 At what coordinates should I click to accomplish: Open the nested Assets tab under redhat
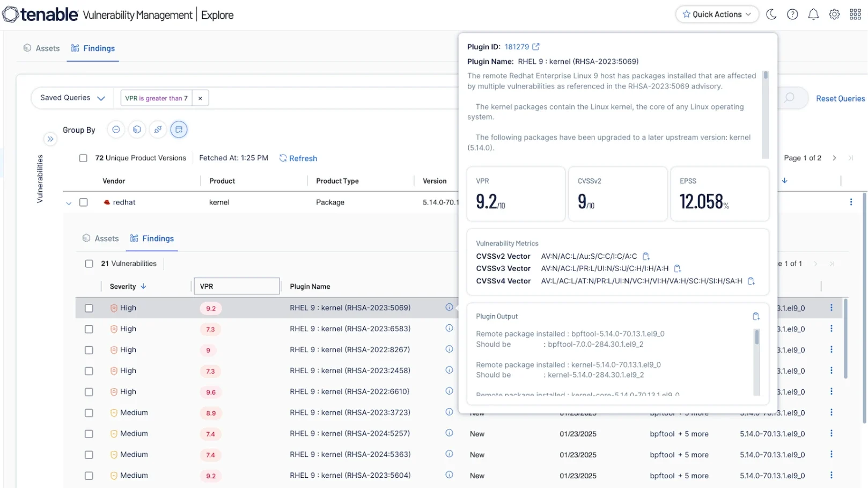point(101,238)
